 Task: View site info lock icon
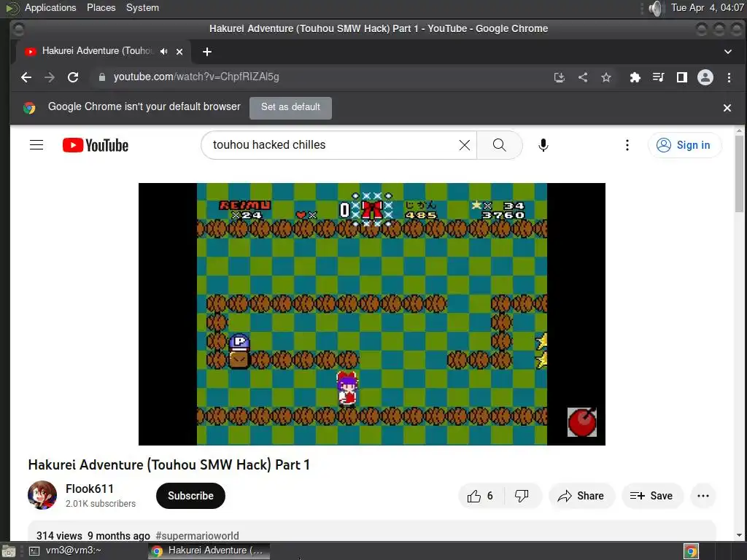coord(102,77)
